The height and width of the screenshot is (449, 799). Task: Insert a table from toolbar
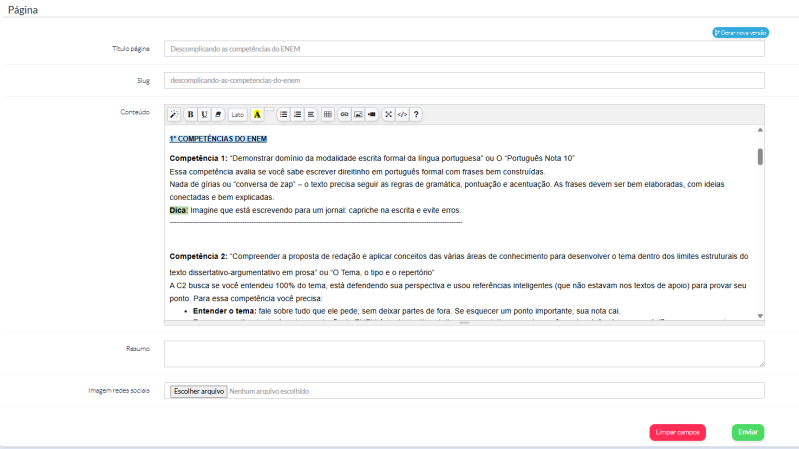328,115
